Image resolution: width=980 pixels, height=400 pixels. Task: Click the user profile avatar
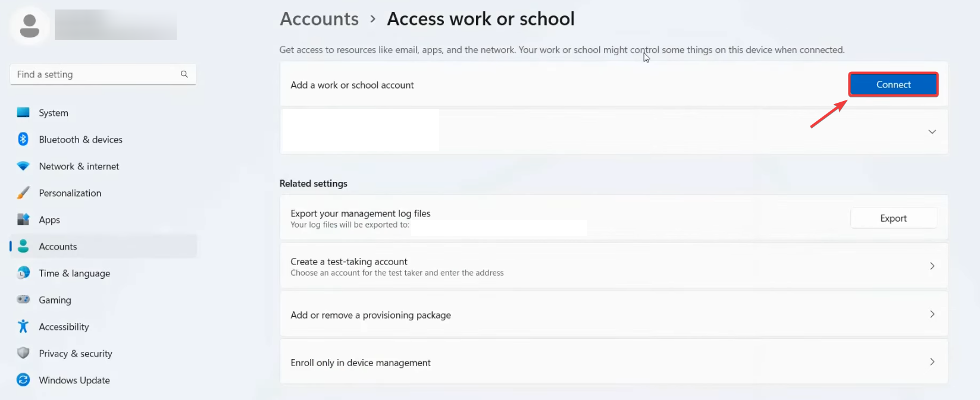[30, 26]
